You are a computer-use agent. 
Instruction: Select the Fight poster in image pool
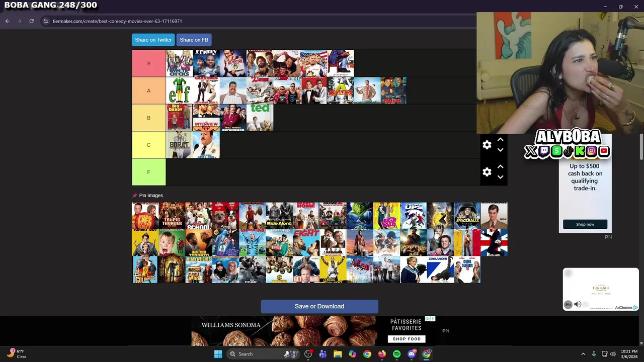(306, 243)
